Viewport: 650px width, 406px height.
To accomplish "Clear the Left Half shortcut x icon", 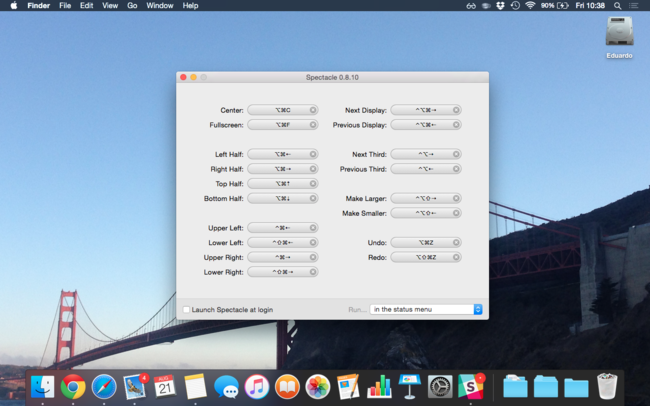I will click(x=313, y=154).
